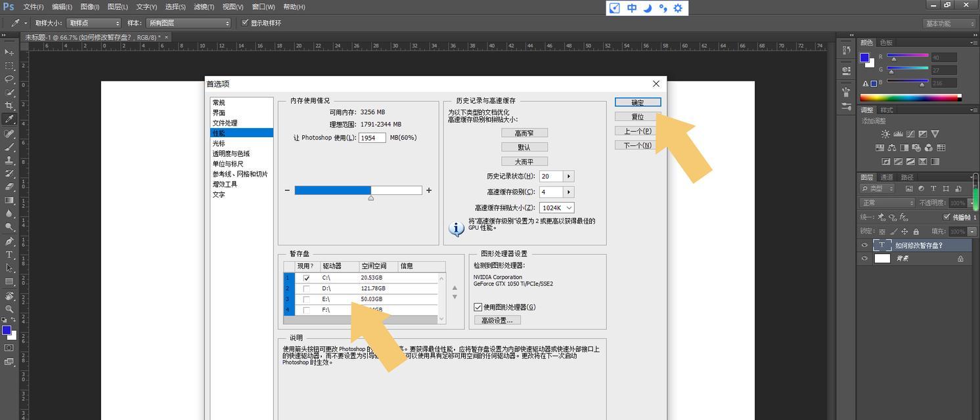The width and height of the screenshot is (980, 420).
Task: Open 取样大小 dropdown
Action: [x=93, y=23]
